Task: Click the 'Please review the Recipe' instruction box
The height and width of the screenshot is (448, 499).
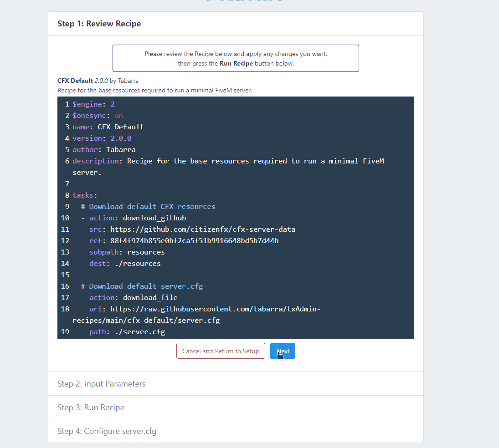Action: tap(236, 58)
